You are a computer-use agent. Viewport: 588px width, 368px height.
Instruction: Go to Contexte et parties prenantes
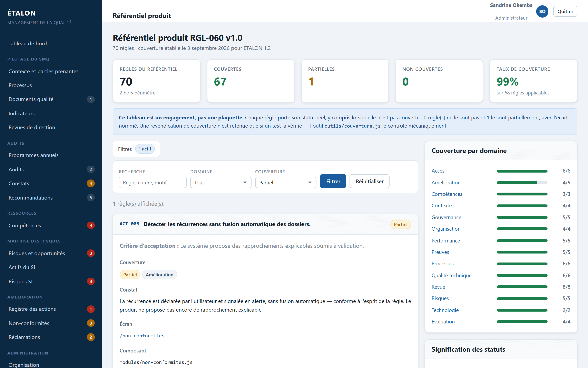[x=51, y=71]
